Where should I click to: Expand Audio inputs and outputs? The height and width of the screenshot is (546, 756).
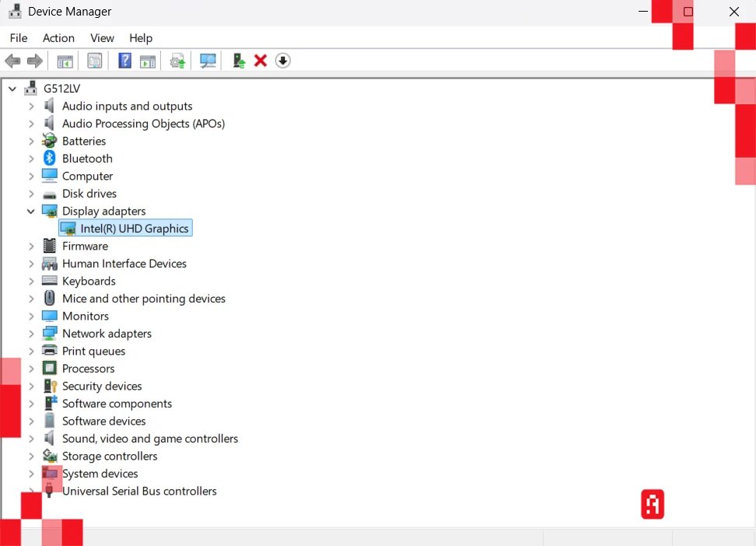click(x=31, y=106)
